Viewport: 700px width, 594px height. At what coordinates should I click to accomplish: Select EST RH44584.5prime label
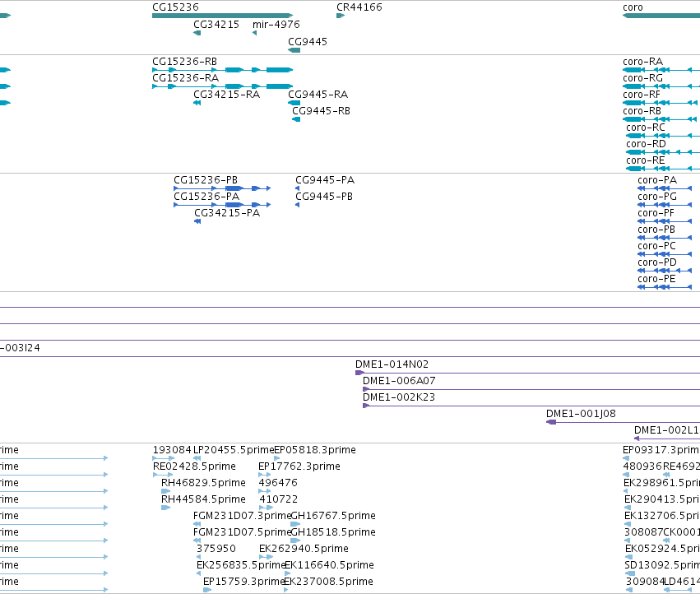(203, 499)
